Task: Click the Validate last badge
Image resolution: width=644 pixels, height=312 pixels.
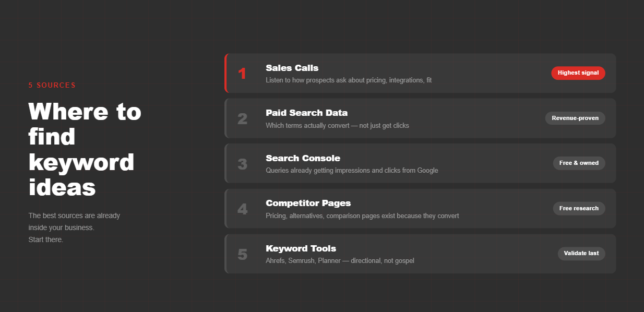Action: pos(581,254)
